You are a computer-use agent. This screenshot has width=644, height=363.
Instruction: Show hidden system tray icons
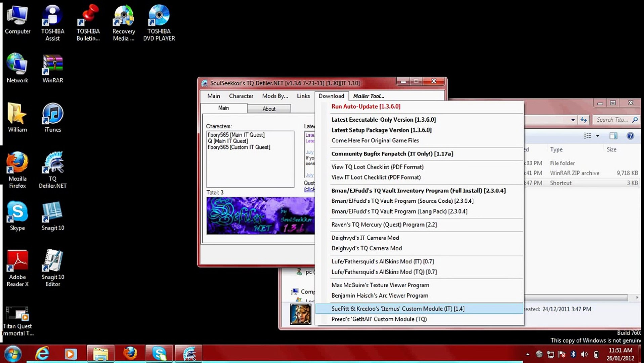[x=527, y=354]
